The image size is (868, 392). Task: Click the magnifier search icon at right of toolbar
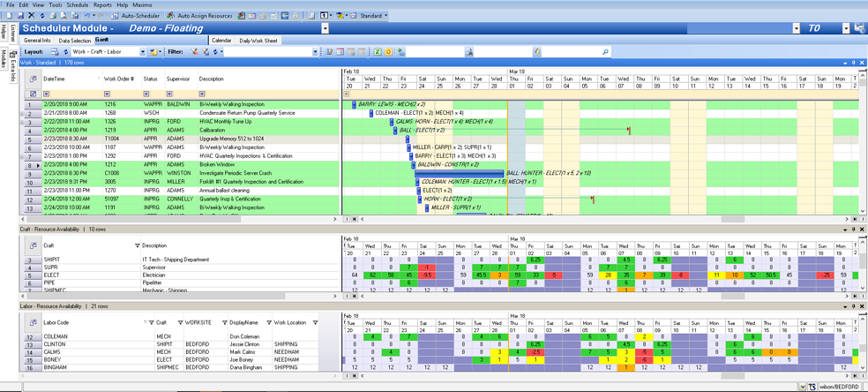[x=606, y=51]
